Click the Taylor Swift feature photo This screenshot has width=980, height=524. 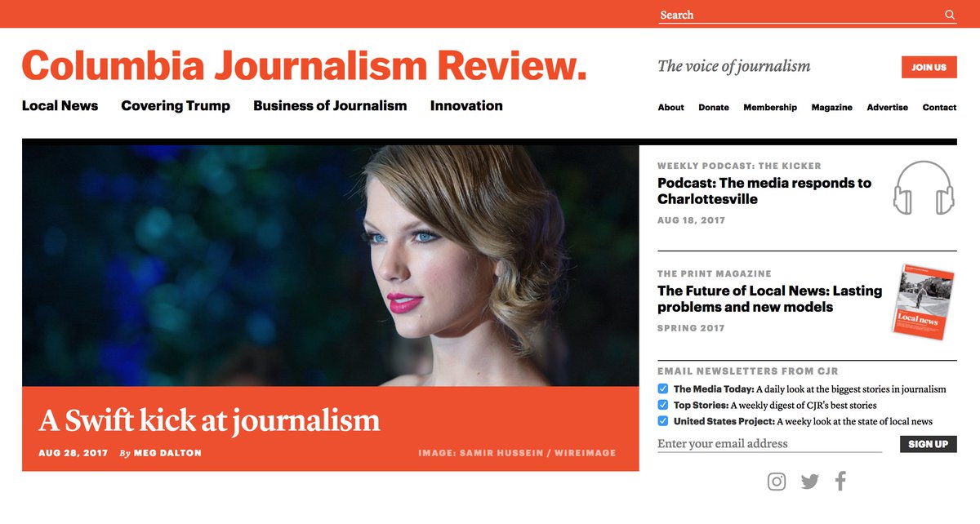pyautogui.click(x=330, y=265)
